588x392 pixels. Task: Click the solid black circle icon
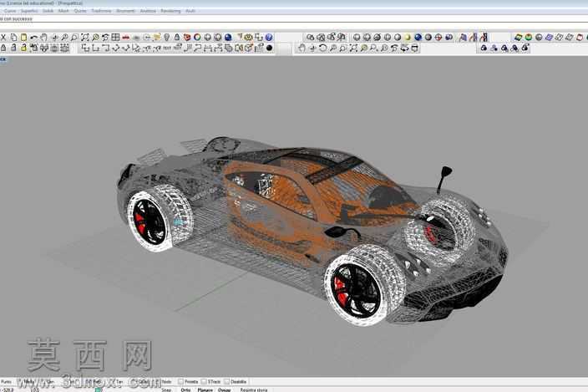269,48
